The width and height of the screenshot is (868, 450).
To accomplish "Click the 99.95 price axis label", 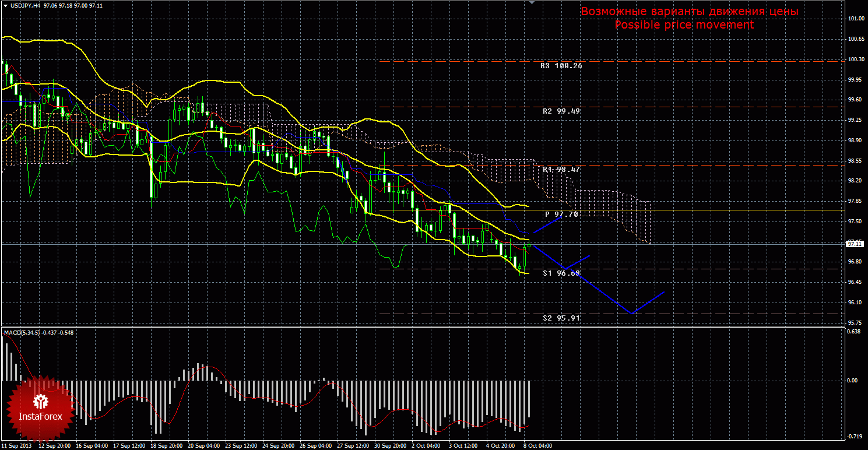I will (x=856, y=79).
